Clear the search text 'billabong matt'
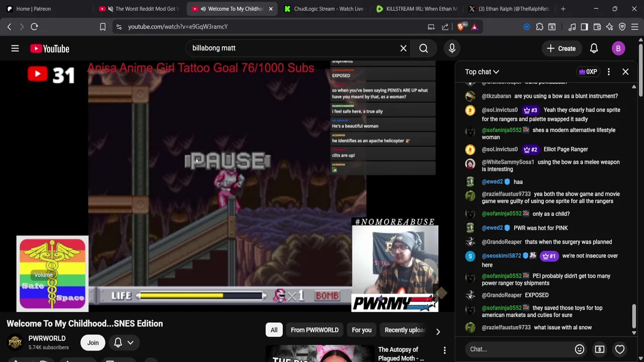 pyautogui.click(x=404, y=48)
